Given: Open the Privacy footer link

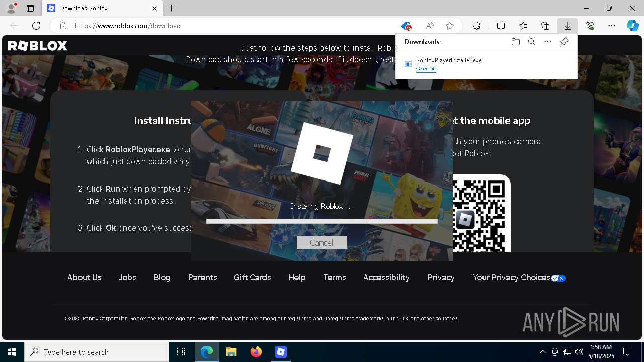Looking at the screenshot, I should point(441,277).
